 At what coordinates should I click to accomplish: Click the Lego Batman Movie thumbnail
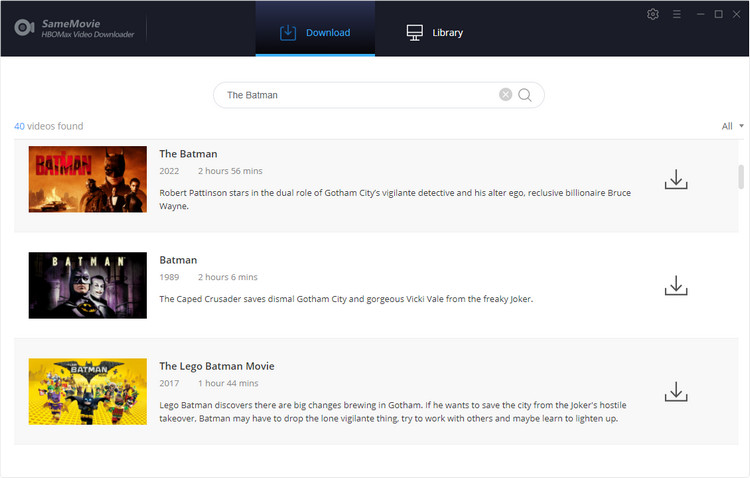(88, 391)
